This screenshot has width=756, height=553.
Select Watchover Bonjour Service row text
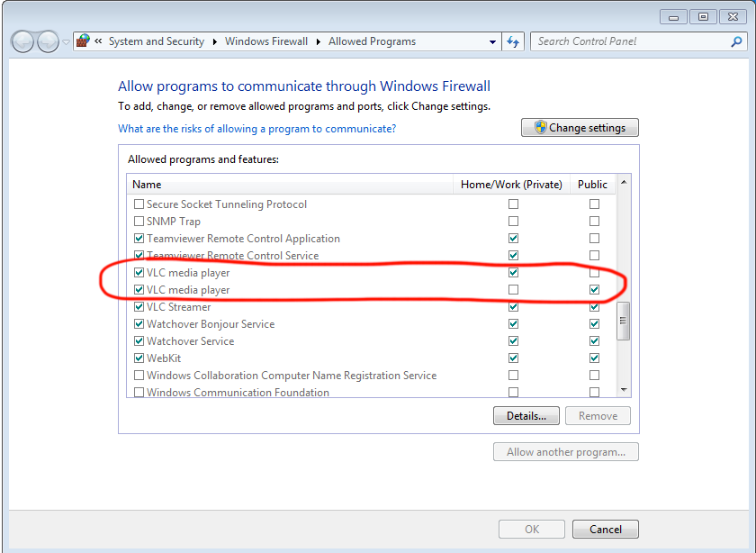211,324
